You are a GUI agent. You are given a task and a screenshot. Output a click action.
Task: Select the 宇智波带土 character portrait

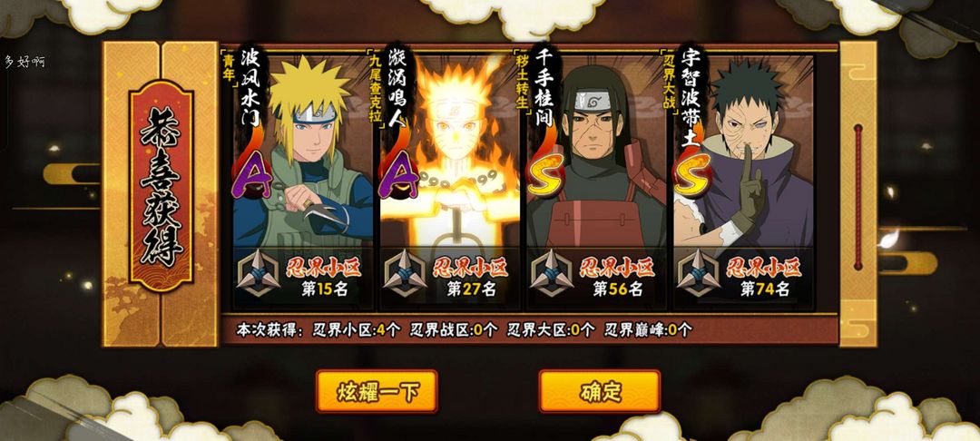tap(744, 152)
